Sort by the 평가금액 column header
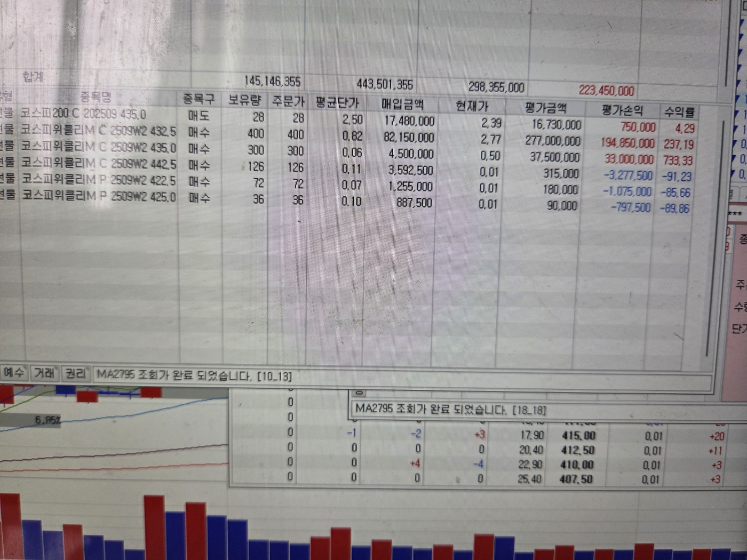 pos(545,108)
